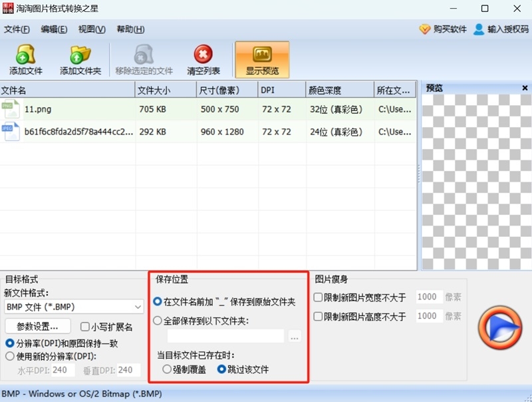Click the 清空列表 clear-list icon

click(x=203, y=59)
